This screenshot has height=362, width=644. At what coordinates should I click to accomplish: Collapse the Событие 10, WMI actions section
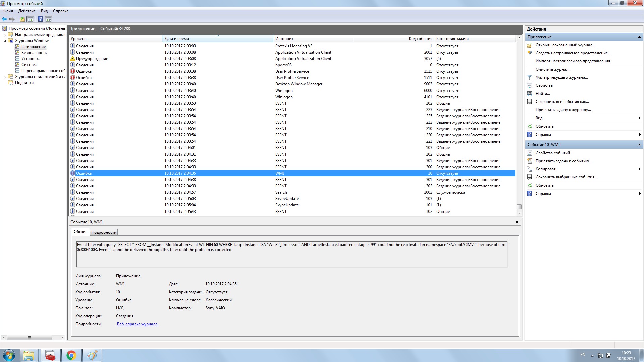point(639,145)
